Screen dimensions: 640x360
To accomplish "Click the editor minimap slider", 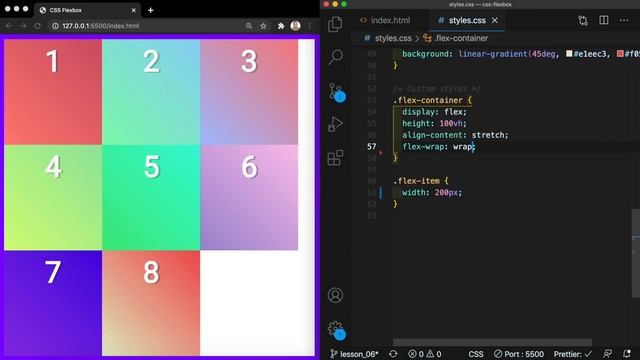I will 636,253.
